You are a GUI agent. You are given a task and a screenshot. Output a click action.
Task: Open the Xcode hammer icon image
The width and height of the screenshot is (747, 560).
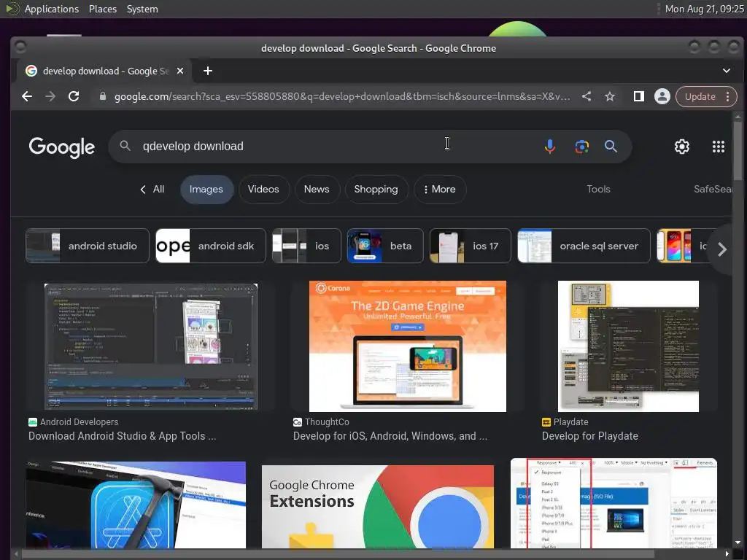136,505
